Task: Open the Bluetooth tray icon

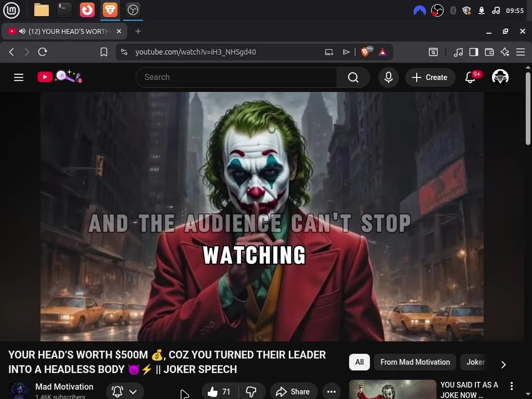Action: (453, 11)
